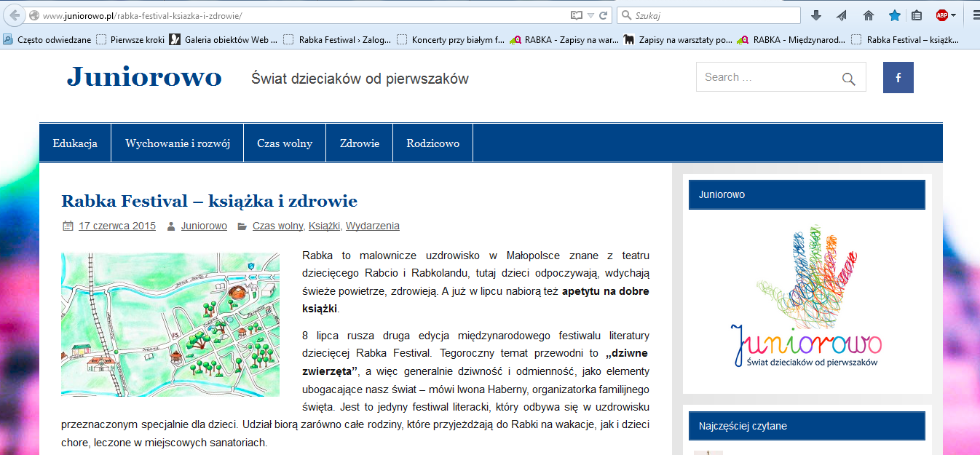
Task: Click the 'Juniorowo' sidebar widget header
Action: [x=807, y=194]
